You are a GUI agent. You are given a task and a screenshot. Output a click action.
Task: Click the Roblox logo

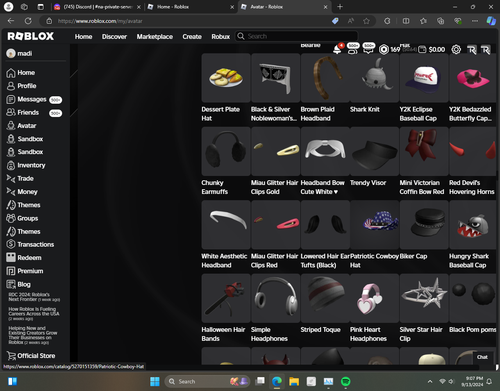click(x=31, y=36)
